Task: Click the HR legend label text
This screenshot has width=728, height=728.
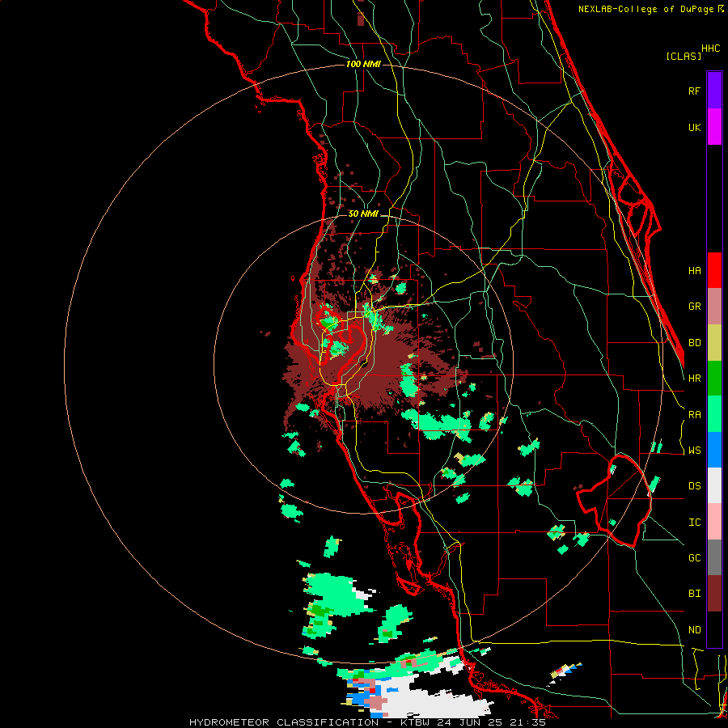Action: pyautogui.click(x=695, y=379)
